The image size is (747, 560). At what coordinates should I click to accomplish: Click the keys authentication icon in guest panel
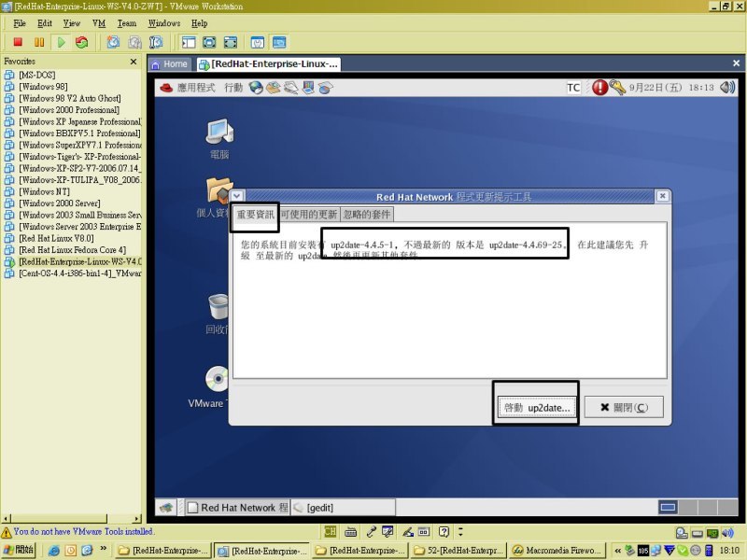(617, 87)
